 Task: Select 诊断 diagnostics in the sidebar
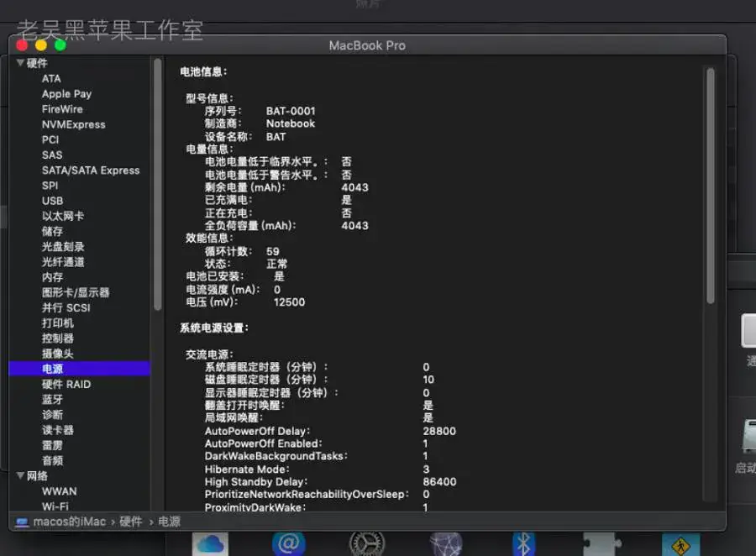(x=52, y=415)
